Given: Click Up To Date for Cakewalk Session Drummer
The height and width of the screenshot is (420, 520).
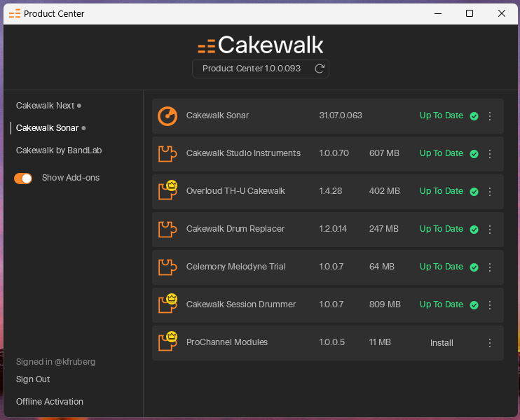Looking at the screenshot, I should click(x=441, y=304).
